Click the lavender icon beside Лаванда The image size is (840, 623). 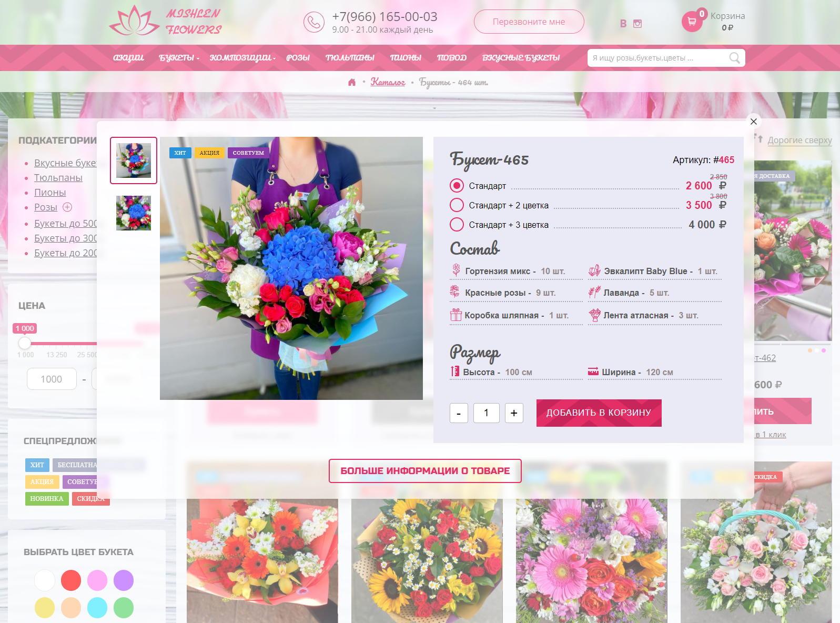(594, 292)
